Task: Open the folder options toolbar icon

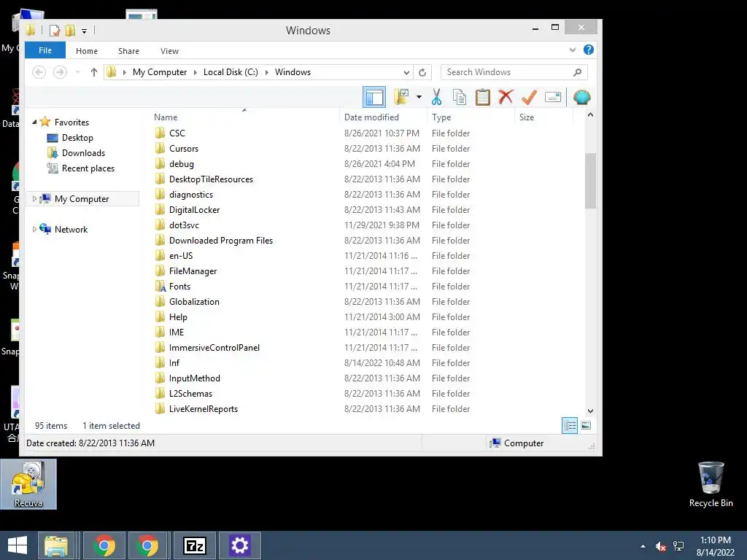Action: point(402,97)
